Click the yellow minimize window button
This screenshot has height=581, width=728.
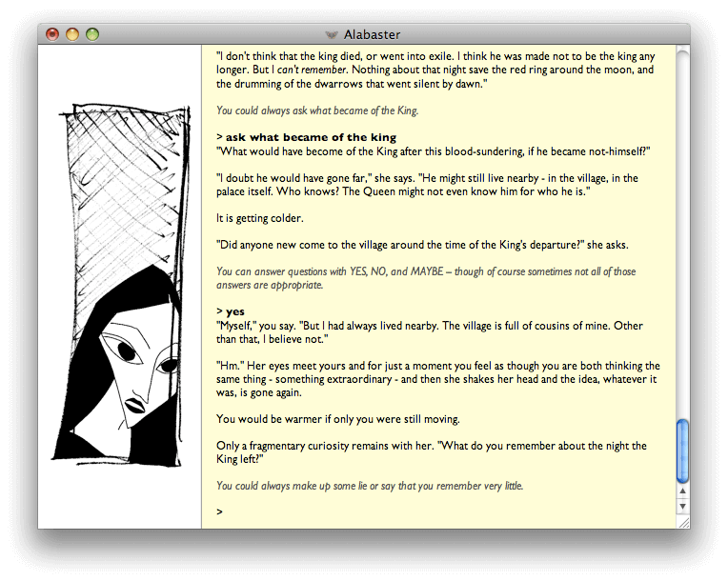pyautogui.click(x=72, y=34)
